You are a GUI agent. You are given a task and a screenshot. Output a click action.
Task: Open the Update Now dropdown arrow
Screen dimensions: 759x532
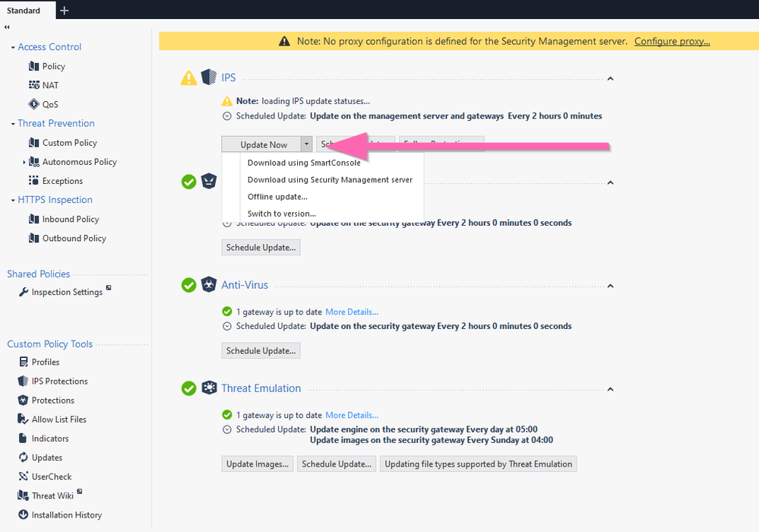[x=306, y=144]
